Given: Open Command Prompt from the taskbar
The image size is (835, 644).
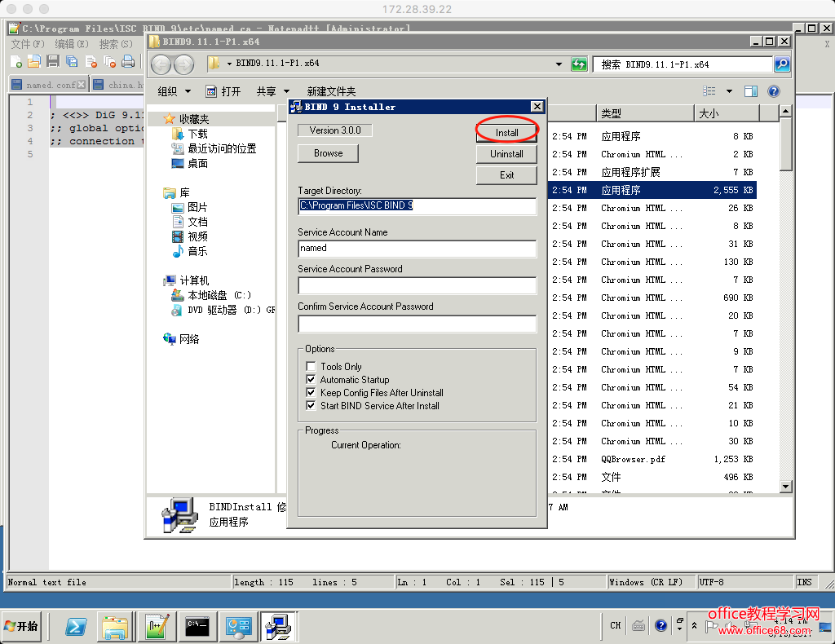Looking at the screenshot, I should click(x=197, y=626).
